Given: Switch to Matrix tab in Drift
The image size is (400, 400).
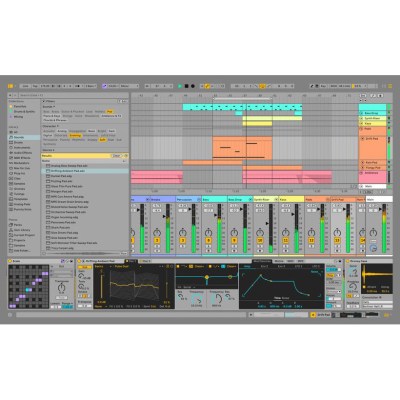Looking at the screenshot, I should pos(279,261).
